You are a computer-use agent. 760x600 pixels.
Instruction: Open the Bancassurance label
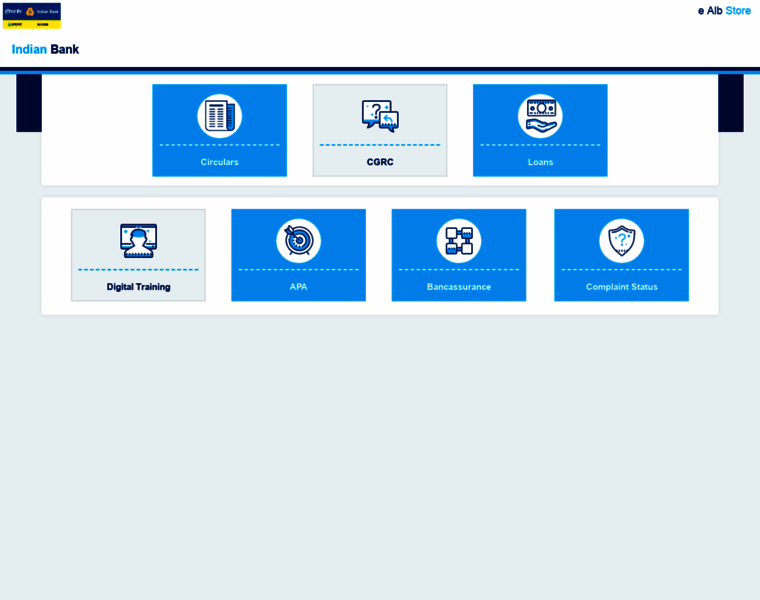(459, 287)
